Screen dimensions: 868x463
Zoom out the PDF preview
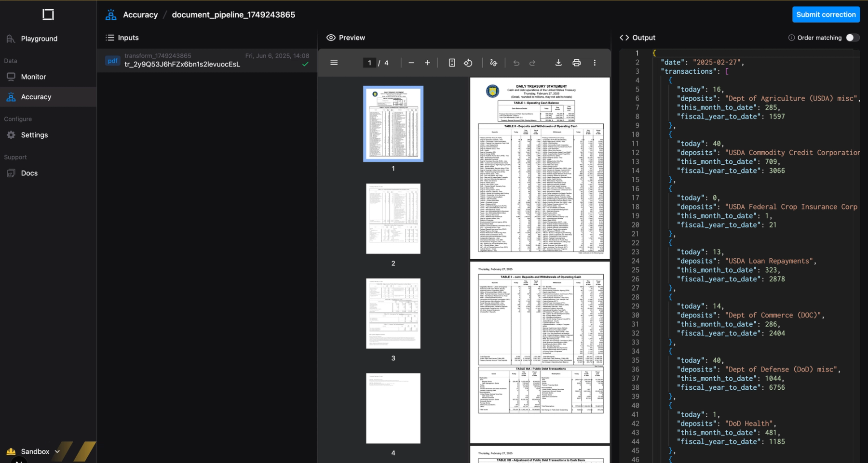[x=411, y=63]
